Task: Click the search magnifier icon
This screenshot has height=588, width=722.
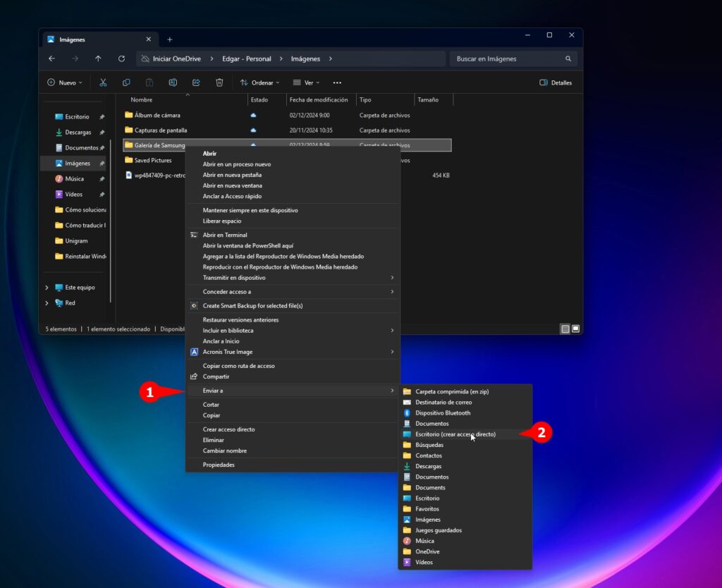Action: tap(568, 59)
